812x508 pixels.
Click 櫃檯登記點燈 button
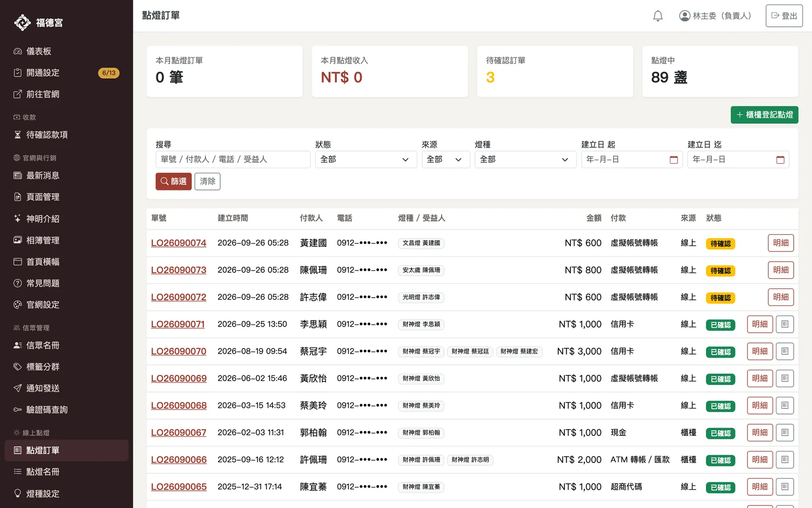(764, 115)
